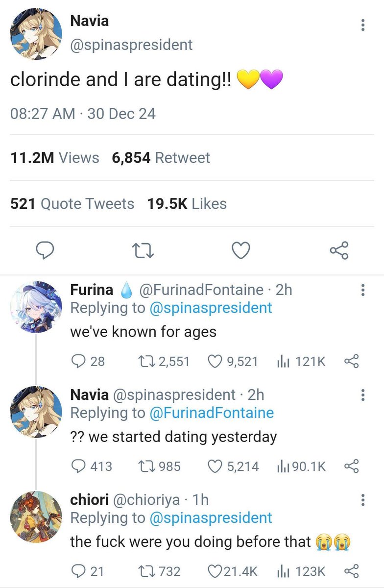Open 521 Quote Tweets list
The height and width of the screenshot is (588, 384).
(x=72, y=204)
